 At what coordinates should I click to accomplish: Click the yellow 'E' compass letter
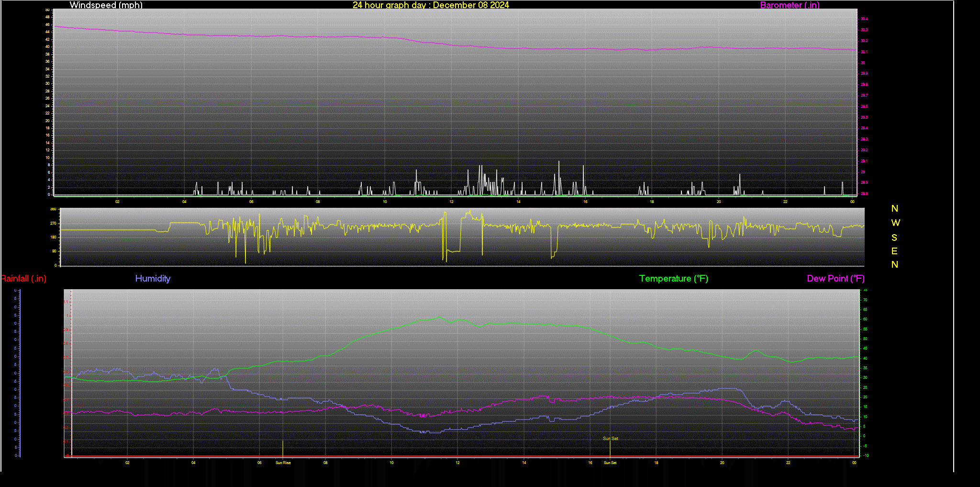[x=894, y=251]
